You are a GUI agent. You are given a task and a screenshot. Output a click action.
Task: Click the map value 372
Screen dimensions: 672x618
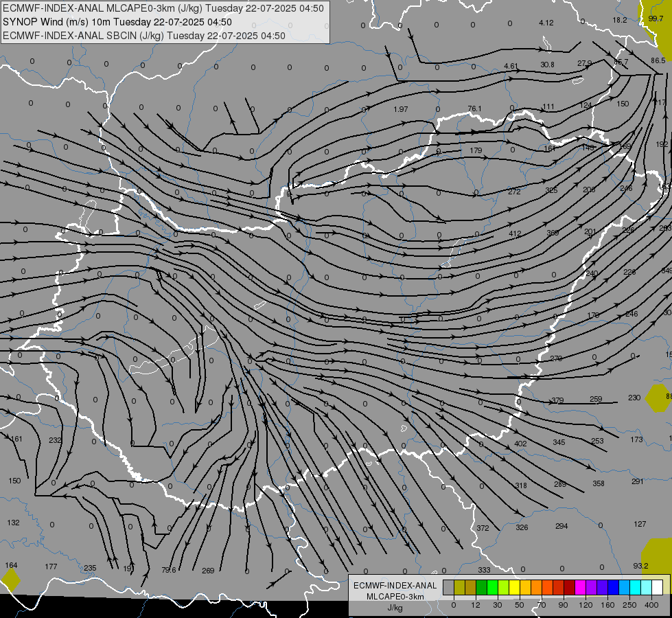[483, 528]
